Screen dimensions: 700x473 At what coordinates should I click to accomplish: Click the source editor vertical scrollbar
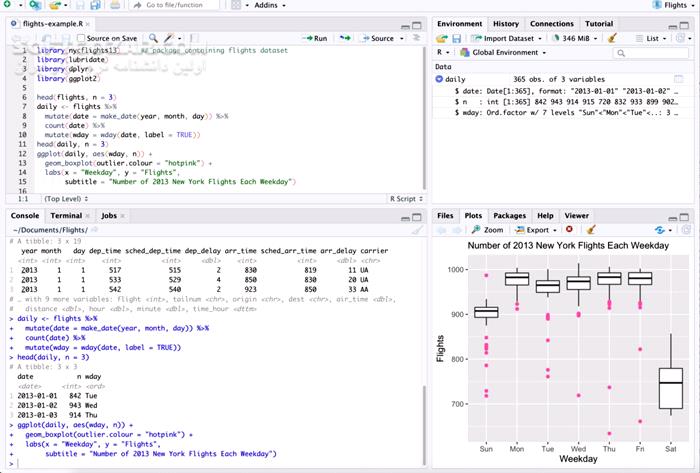click(424, 118)
